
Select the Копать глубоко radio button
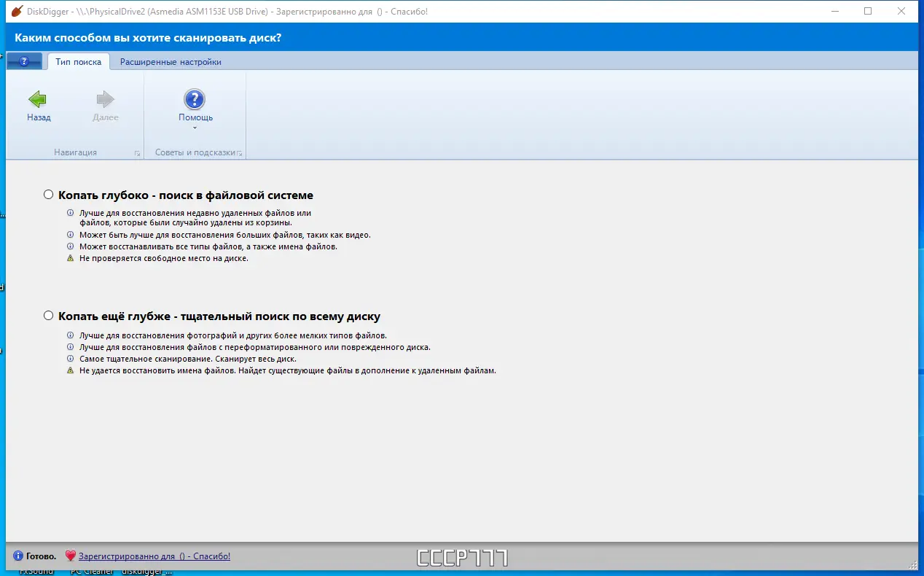49,195
